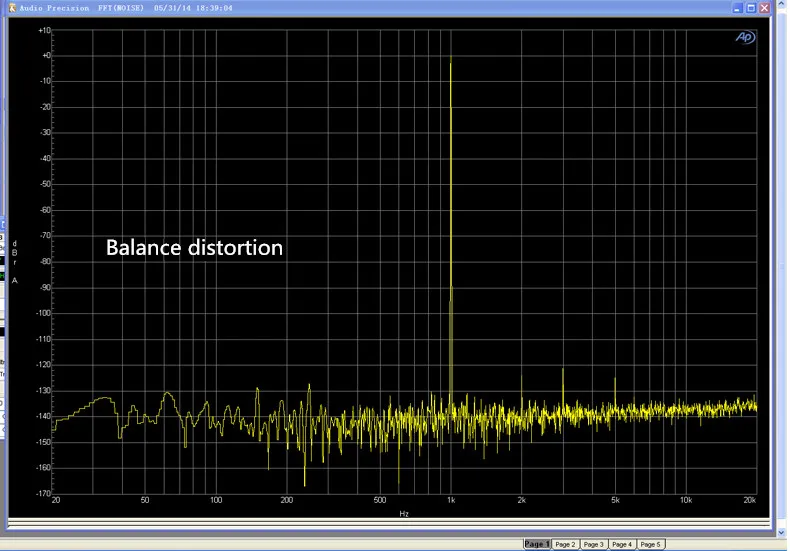Viewport: 790px width, 551px height.
Task: Click the '1k' frequency label on the horizontal axis
Action: pyautogui.click(x=450, y=500)
